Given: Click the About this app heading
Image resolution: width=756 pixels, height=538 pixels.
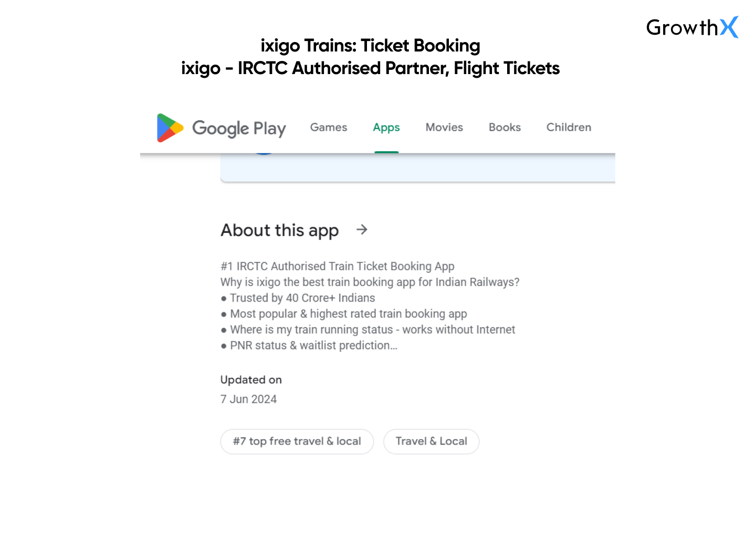Looking at the screenshot, I should [280, 230].
